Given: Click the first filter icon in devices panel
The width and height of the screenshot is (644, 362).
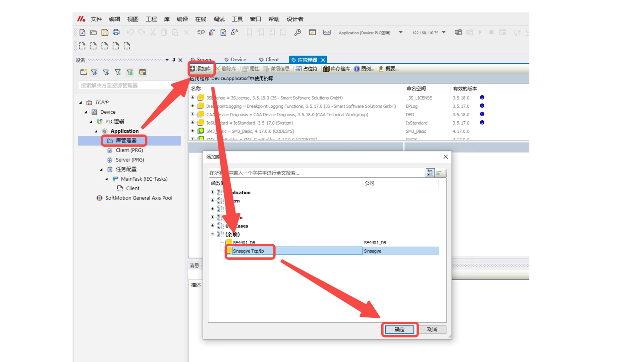Looking at the screenshot, I should point(94,72).
